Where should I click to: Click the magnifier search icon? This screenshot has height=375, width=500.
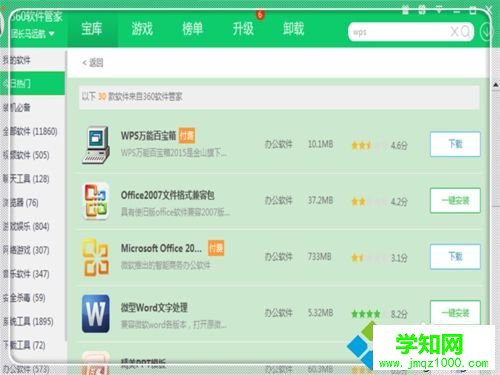(465, 32)
